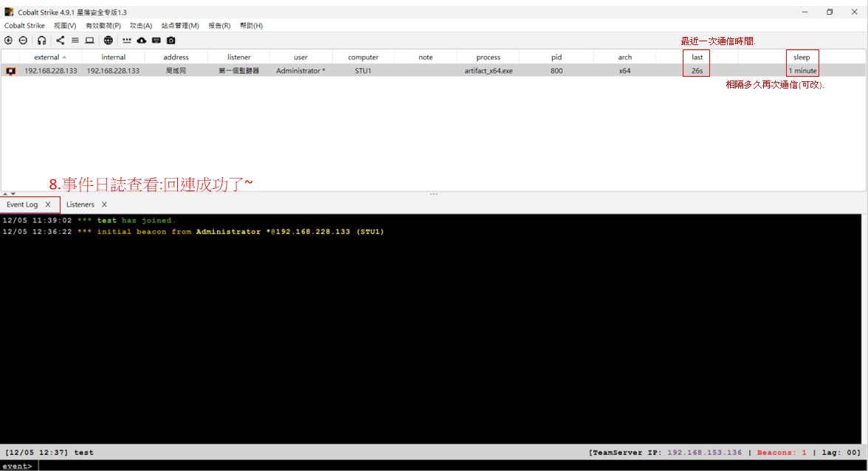Viewport: 868px width, 471px height.
Task: Click the 局域网 address cell
Action: pyautogui.click(x=176, y=71)
